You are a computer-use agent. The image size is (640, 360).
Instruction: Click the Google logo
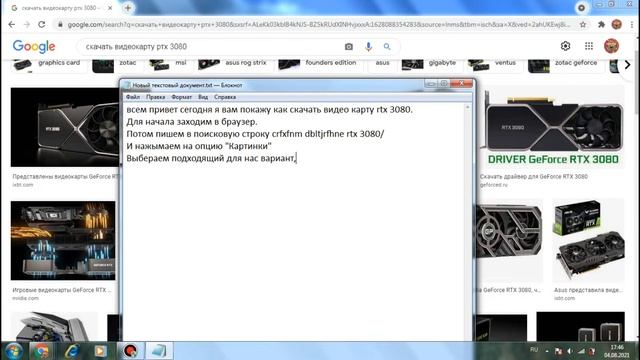click(34, 47)
